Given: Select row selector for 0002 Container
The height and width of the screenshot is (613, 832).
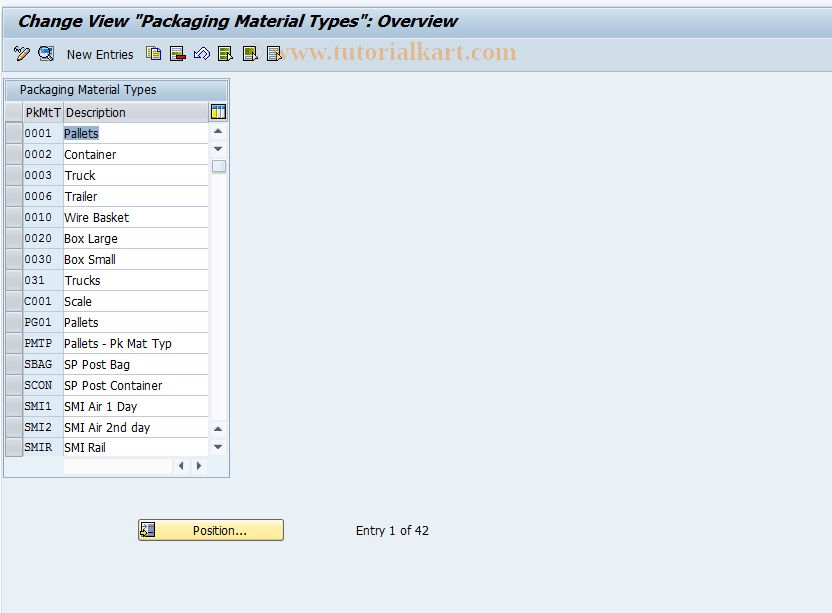Looking at the screenshot, I should click(x=14, y=154).
